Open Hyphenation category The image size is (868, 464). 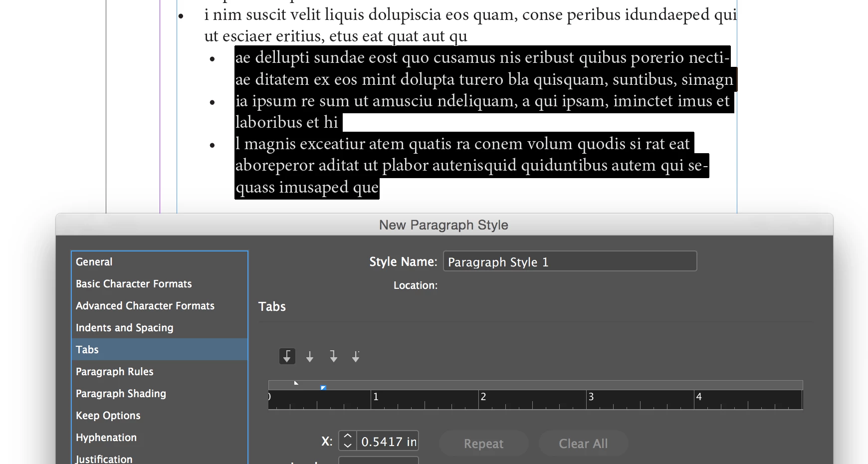160,438
